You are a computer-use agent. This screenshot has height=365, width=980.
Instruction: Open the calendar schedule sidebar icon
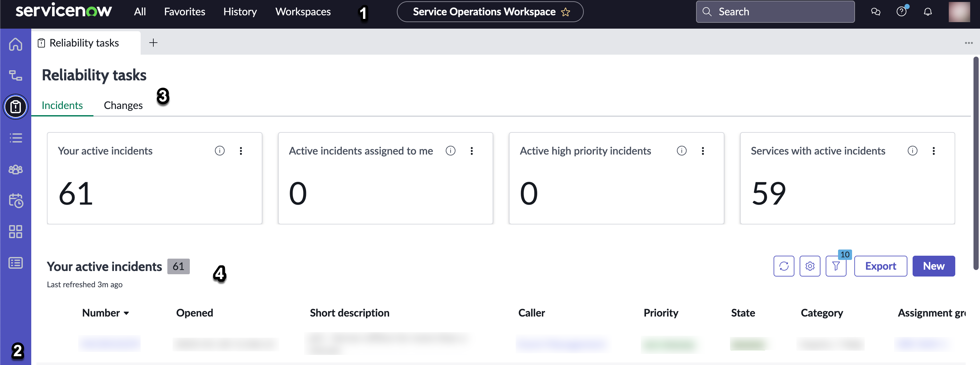pos(16,200)
